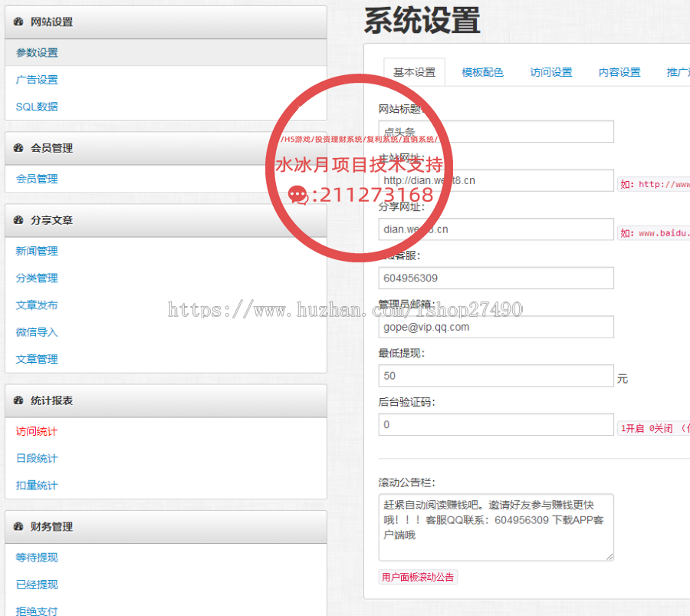Click the 最低提现 input field showing 50

pyautogui.click(x=495, y=375)
